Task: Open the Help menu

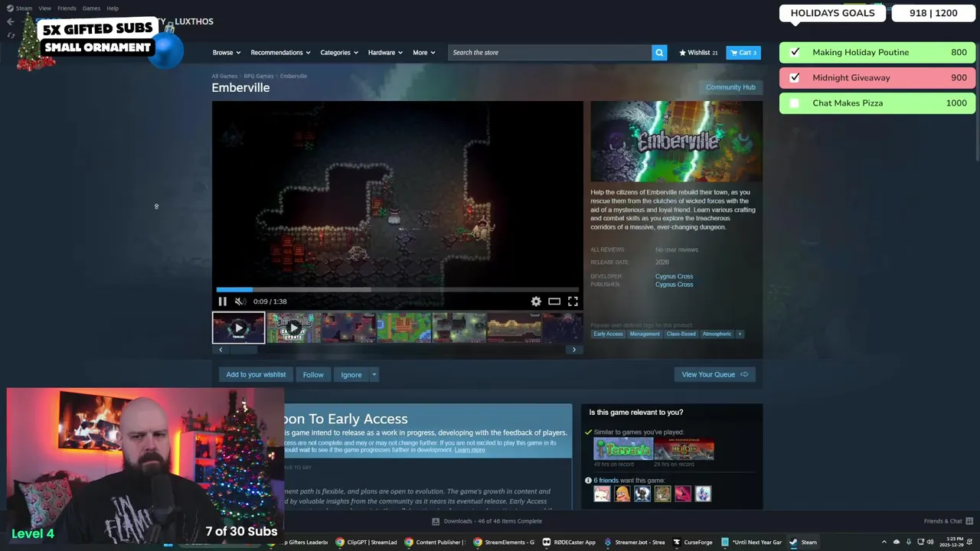Action: (113, 8)
